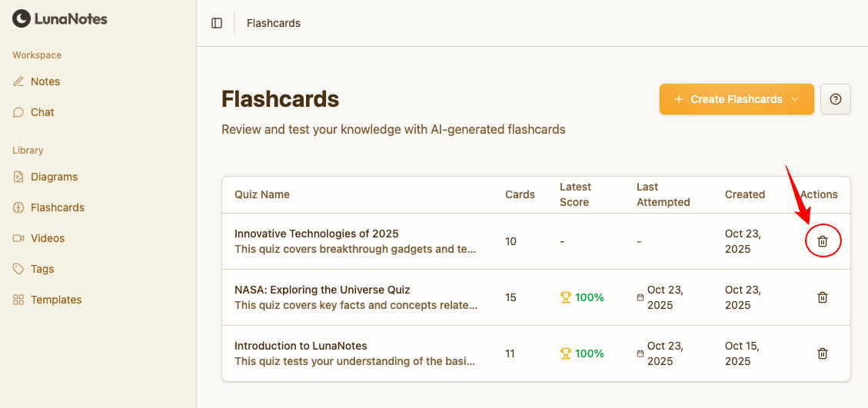
Task: Click the Create Flashcards button
Action: click(x=727, y=99)
